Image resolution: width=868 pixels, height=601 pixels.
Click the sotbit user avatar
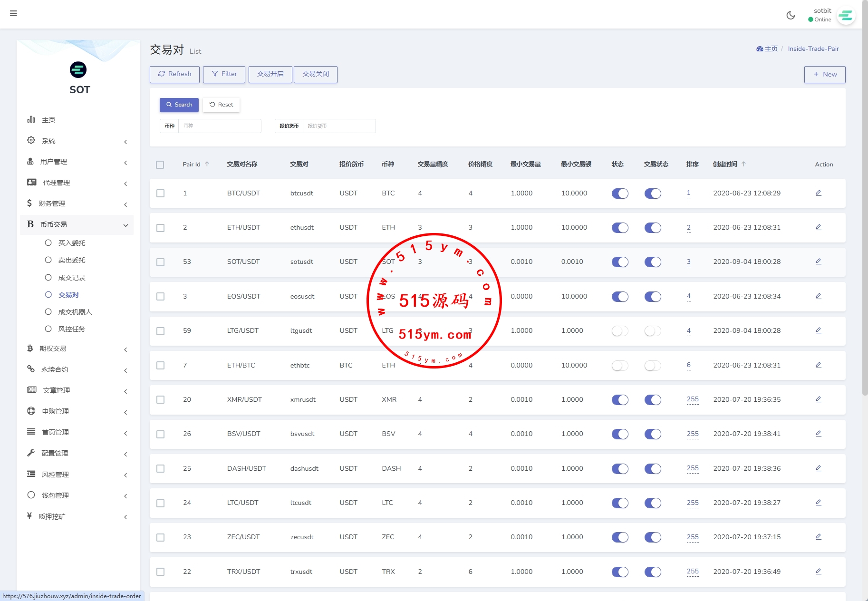pyautogui.click(x=845, y=16)
